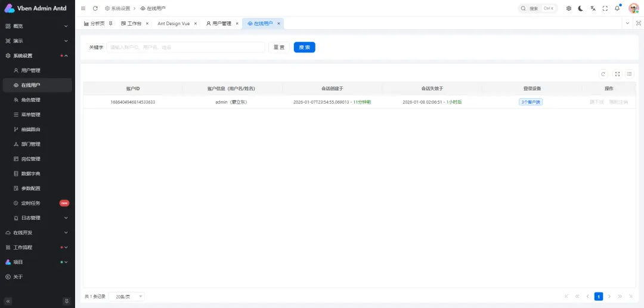The width and height of the screenshot is (644, 308).
Task: Switch to the 工作台 tab
Action: [x=135, y=23]
